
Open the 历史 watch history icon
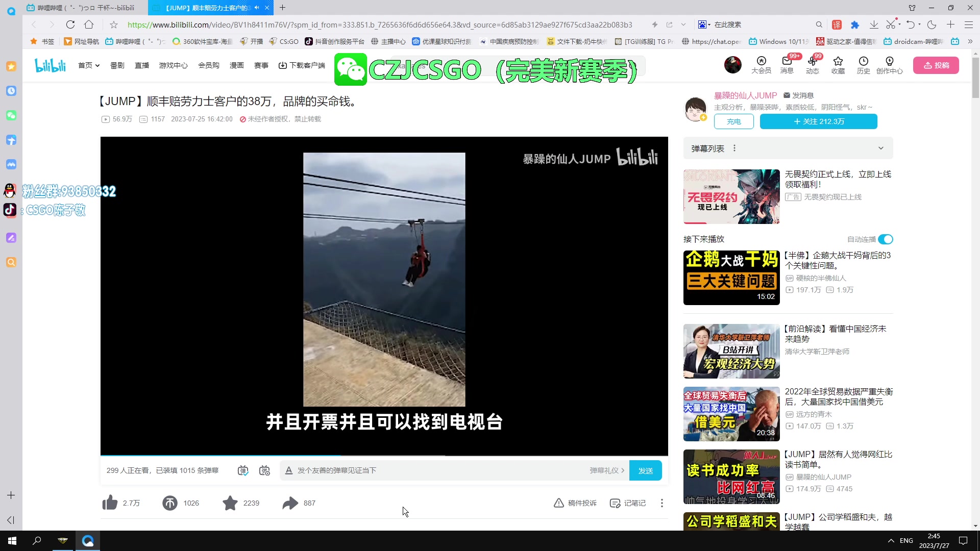pos(863,65)
